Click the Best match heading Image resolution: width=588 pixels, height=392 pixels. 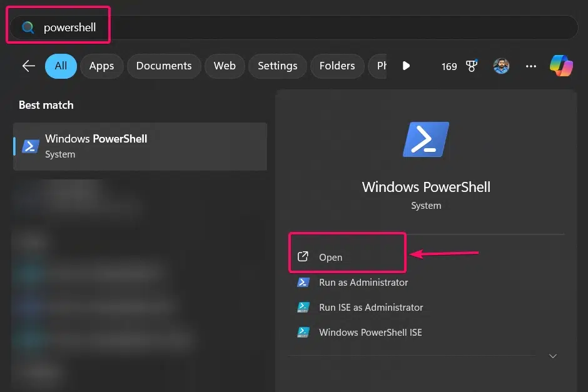46,105
